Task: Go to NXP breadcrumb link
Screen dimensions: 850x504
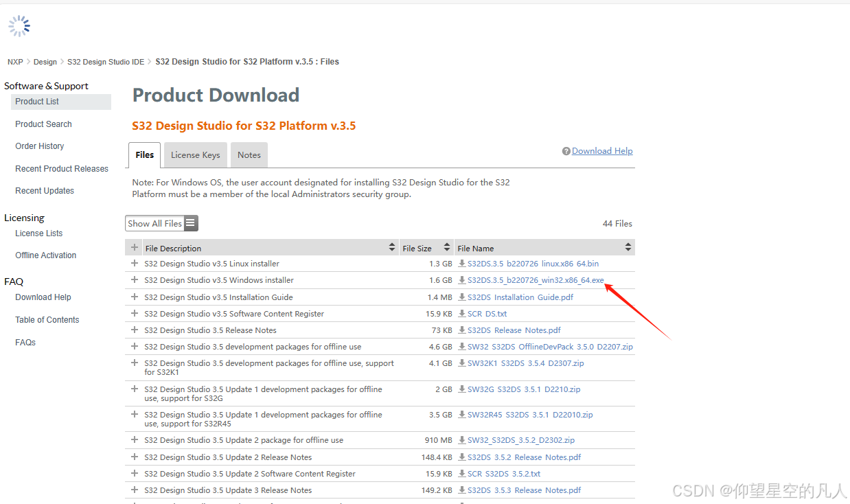Action: [15, 62]
